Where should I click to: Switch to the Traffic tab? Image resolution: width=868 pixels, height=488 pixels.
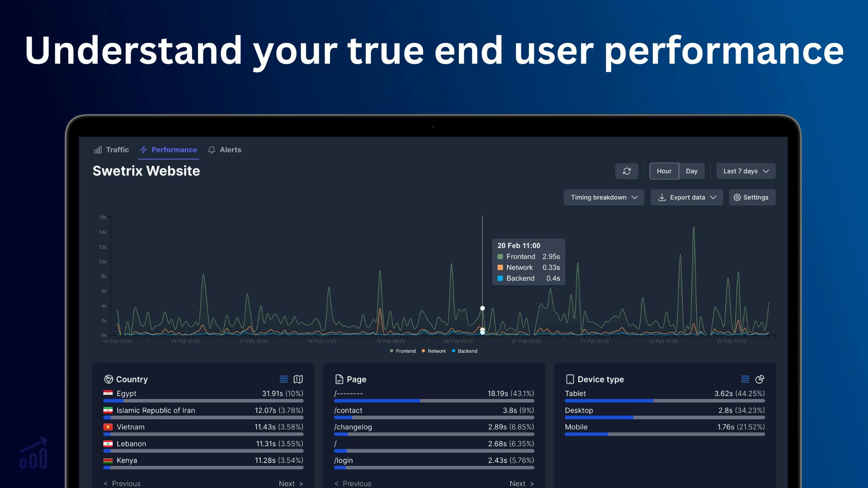point(117,150)
